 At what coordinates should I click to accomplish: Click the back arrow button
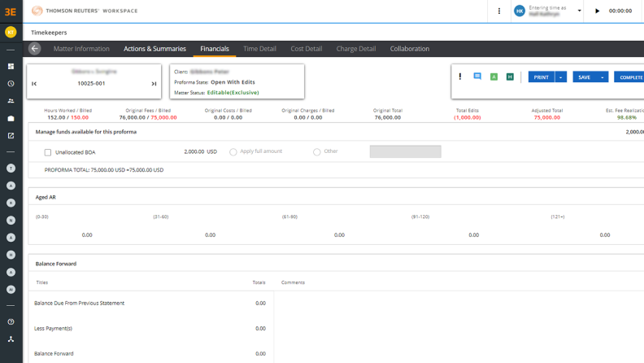click(x=35, y=49)
